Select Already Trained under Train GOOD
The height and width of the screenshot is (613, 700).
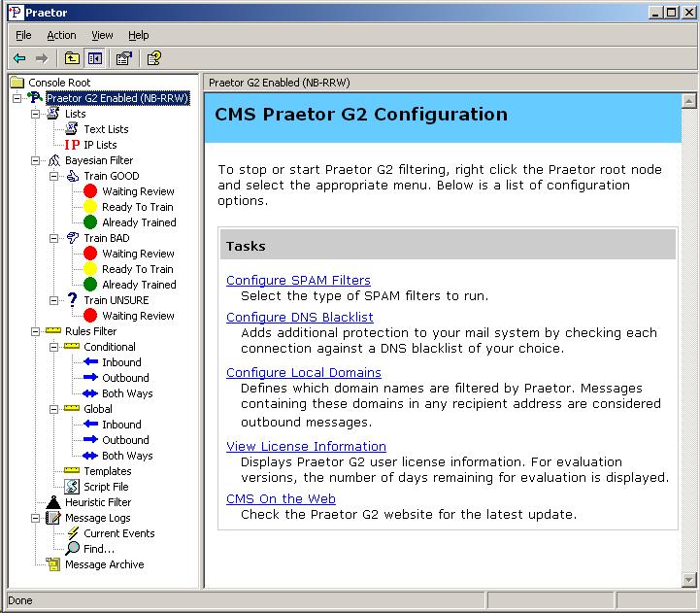coord(139,222)
